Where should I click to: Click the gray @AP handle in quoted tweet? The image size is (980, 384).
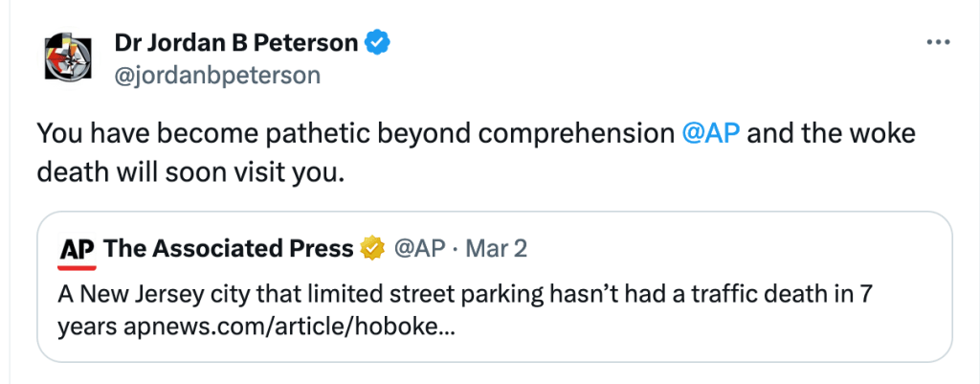click(419, 249)
